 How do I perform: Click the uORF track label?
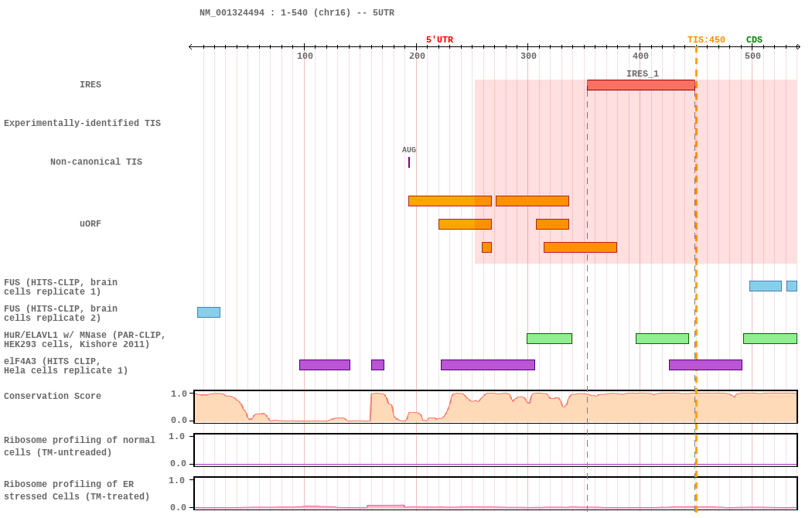(90, 223)
